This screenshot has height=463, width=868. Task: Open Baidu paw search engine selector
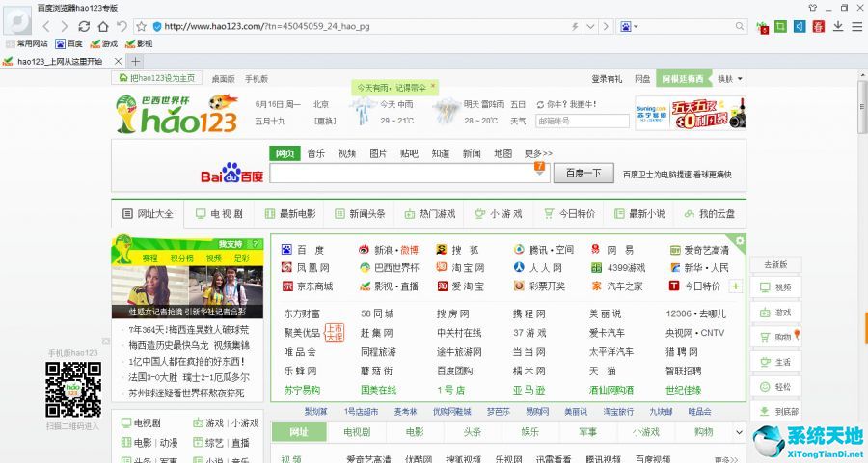pyautogui.click(x=628, y=26)
